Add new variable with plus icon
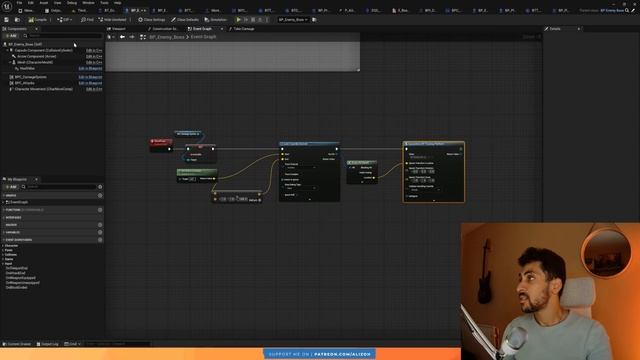640x360 pixels. tap(100, 232)
